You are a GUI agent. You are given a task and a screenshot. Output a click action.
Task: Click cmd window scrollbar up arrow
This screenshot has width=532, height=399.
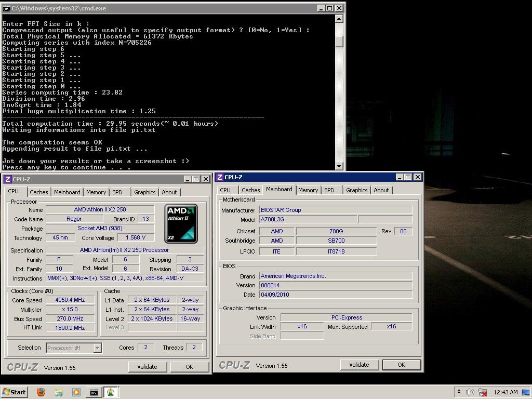[339, 19]
